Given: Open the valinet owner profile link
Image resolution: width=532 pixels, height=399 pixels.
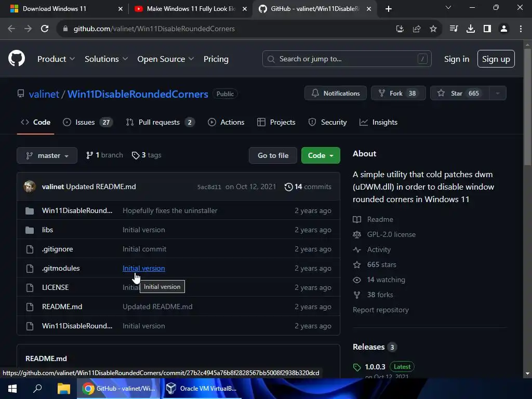Looking at the screenshot, I should (x=44, y=94).
